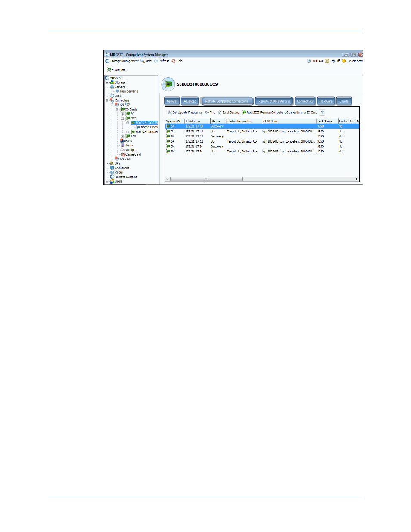The width and height of the screenshot is (411, 532).
Task: Switch to the Hardware tab
Action: point(326,101)
